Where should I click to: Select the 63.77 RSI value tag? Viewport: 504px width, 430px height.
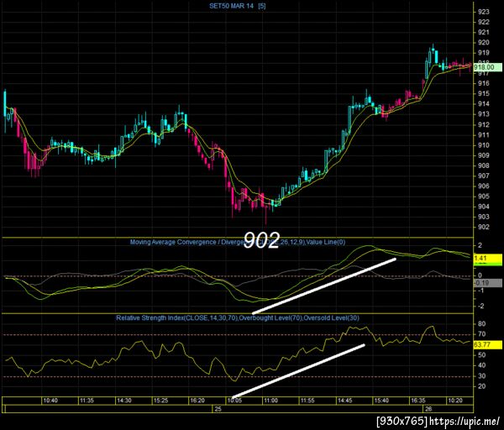coord(487,345)
